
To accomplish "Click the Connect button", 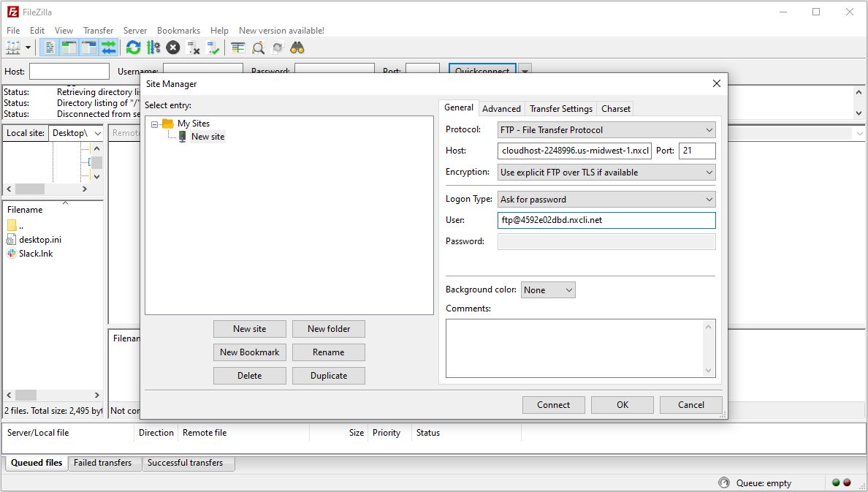I will [x=554, y=405].
